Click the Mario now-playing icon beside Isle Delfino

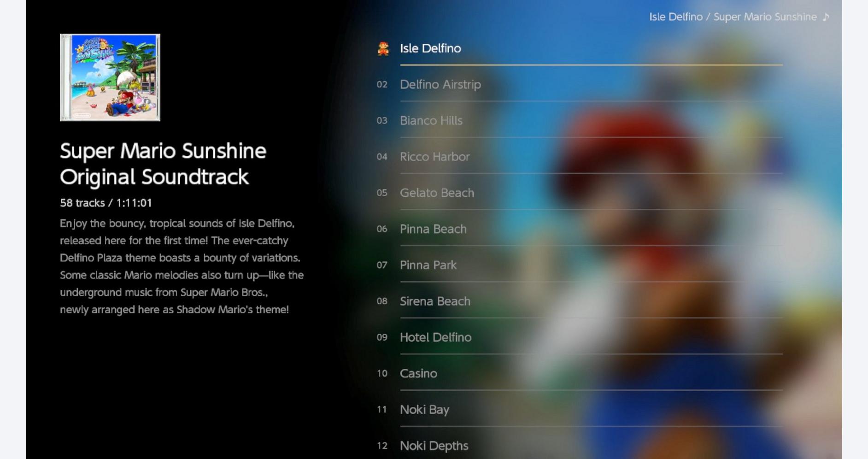pos(383,48)
